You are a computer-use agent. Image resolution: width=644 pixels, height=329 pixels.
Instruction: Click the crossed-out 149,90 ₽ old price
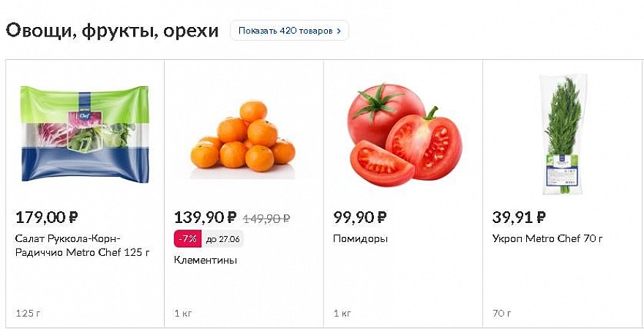pyautogui.click(x=266, y=218)
